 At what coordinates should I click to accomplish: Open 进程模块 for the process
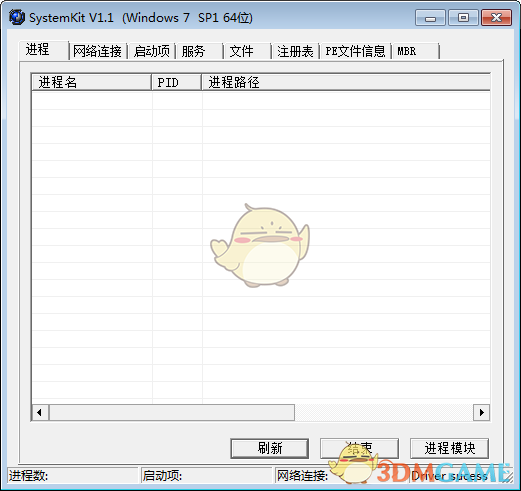(x=449, y=448)
